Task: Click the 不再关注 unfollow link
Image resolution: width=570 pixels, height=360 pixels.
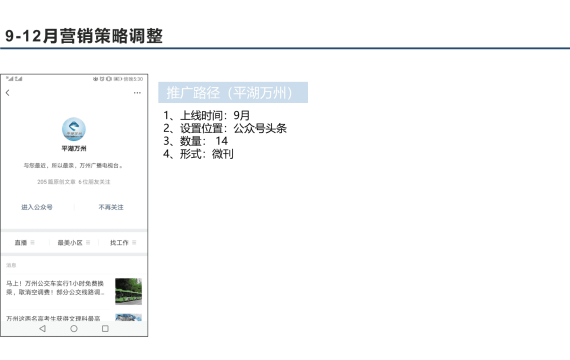Action: point(111,207)
